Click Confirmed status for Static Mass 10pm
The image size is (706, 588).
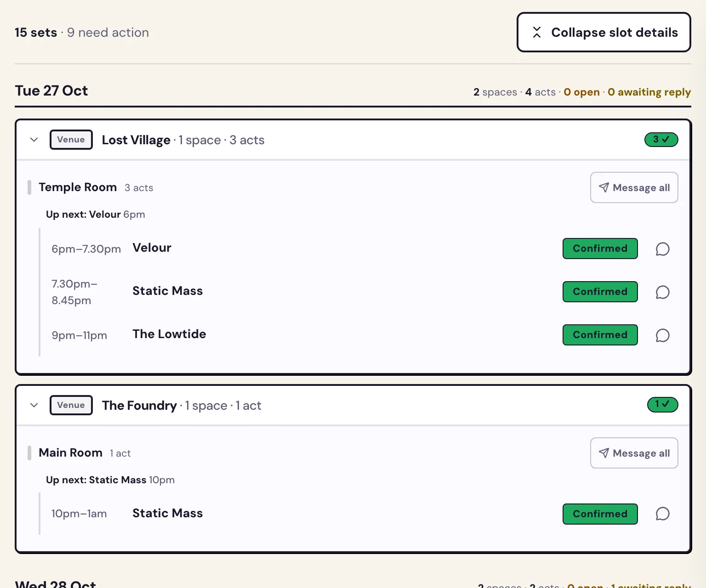point(600,514)
